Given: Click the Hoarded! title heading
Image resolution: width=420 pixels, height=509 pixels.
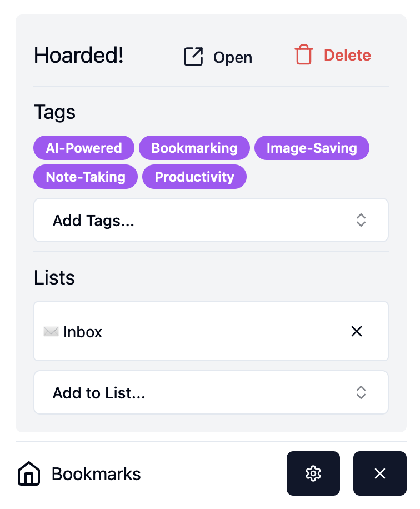Looking at the screenshot, I should [x=78, y=55].
